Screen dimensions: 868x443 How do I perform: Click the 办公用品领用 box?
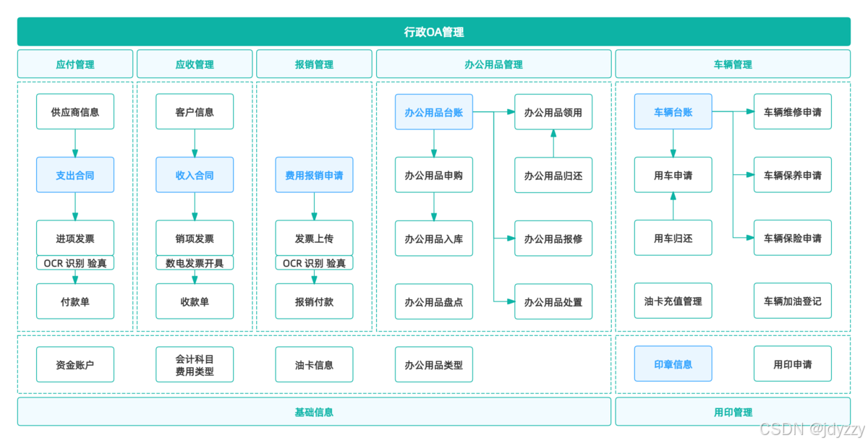pyautogui.click(x=553, y=112)
